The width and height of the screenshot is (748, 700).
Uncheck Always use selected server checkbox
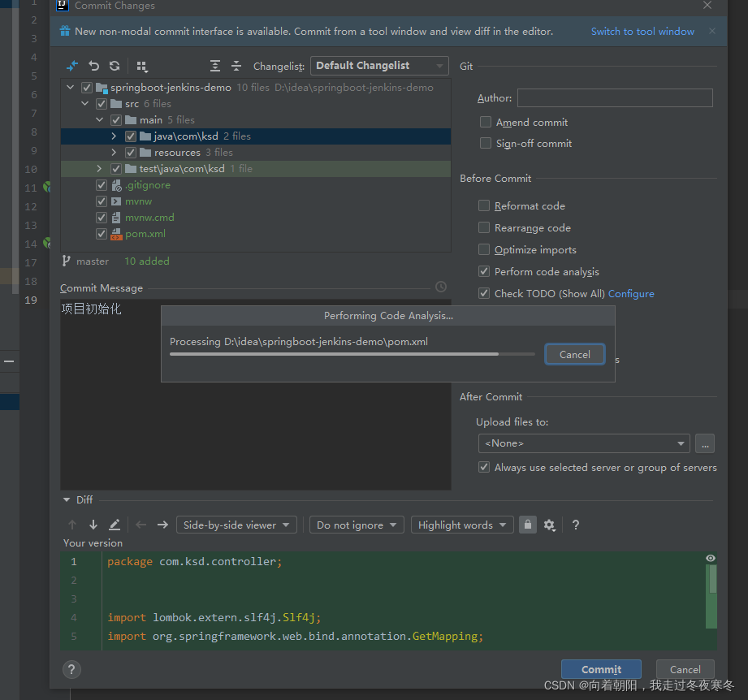(x=484, y=467)
